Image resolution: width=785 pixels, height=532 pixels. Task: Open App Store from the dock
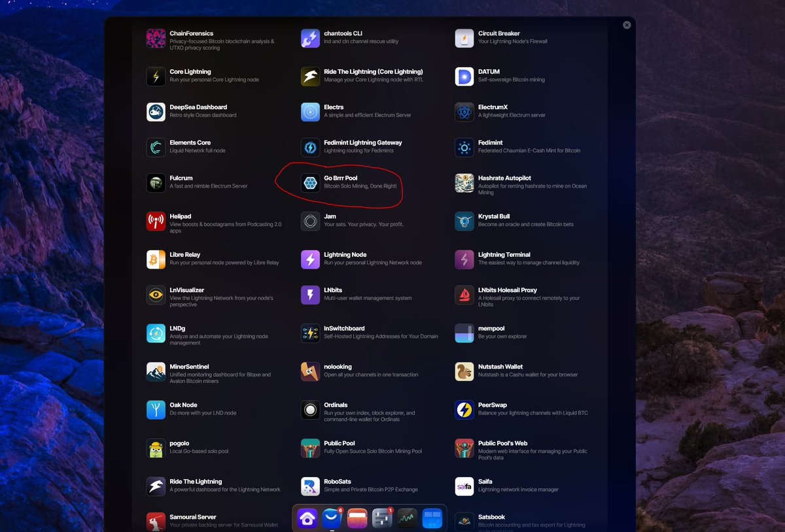click(332, 518)
